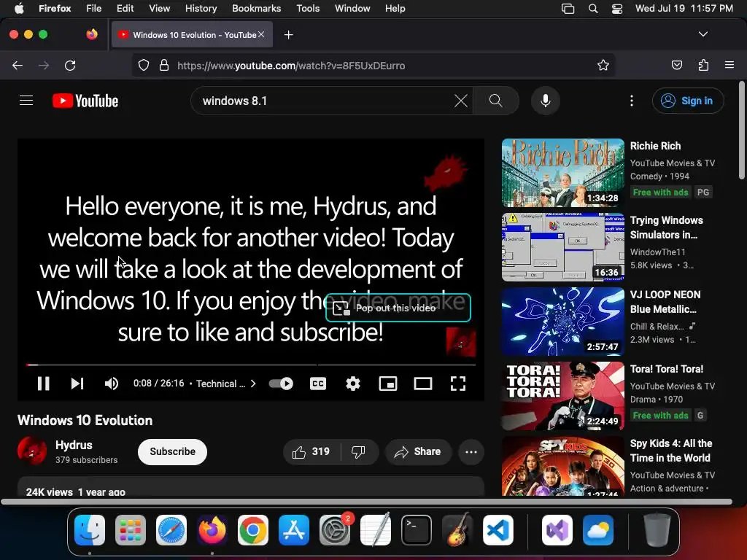This screenshot has width=747, height=560.
Task: Open macOS Control Center
Action: click(x=617, y=8)
